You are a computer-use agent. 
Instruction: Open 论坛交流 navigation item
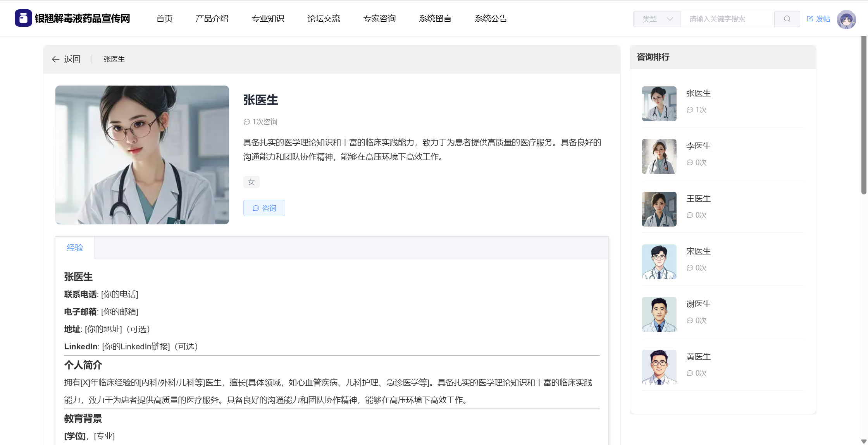[x=324, y=19]
